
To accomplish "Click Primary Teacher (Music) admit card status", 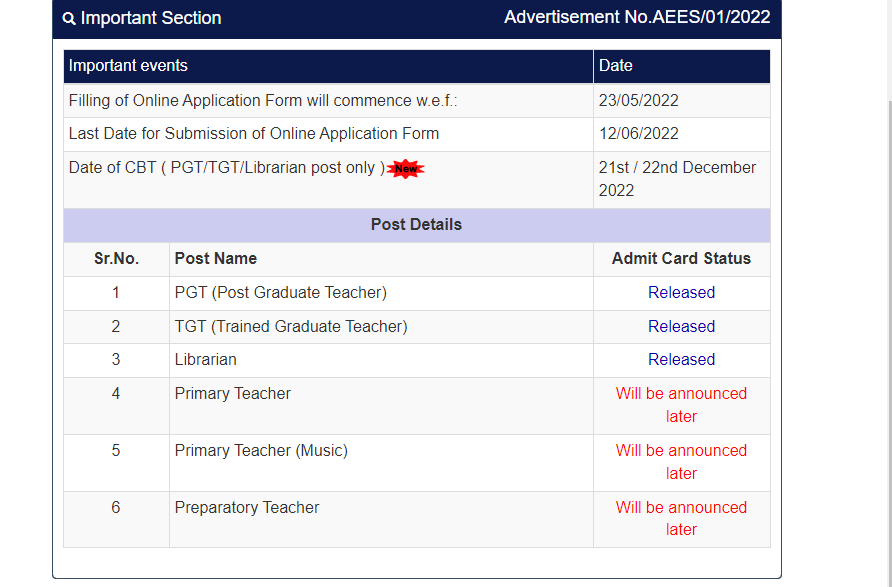I will (x=681, y=462).
